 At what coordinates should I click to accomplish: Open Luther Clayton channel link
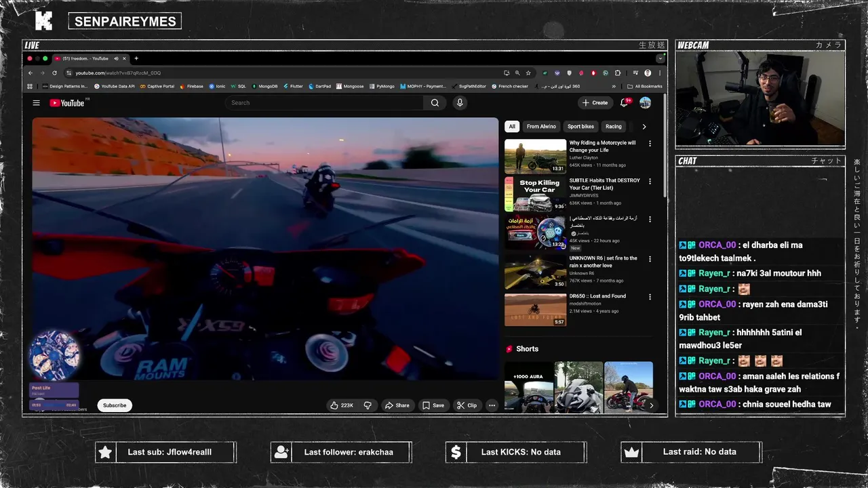tap(584, 158)
